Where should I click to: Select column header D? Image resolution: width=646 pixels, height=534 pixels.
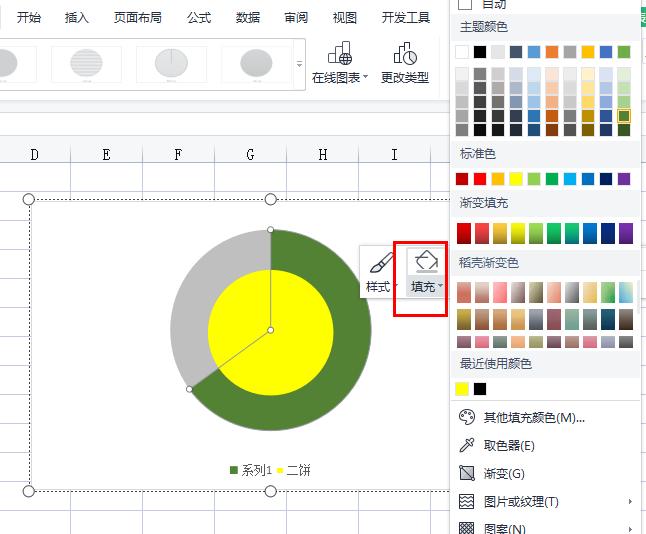35,155
